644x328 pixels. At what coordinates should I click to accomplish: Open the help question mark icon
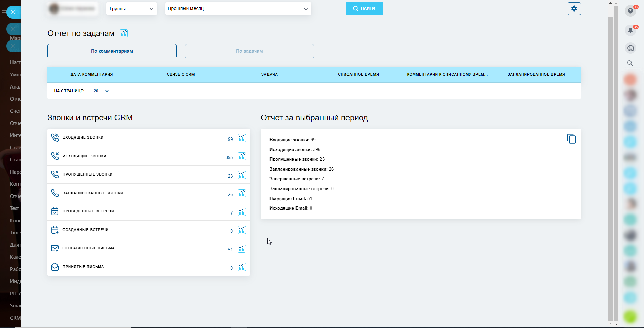pyautogui.click(x=630, y=11)
